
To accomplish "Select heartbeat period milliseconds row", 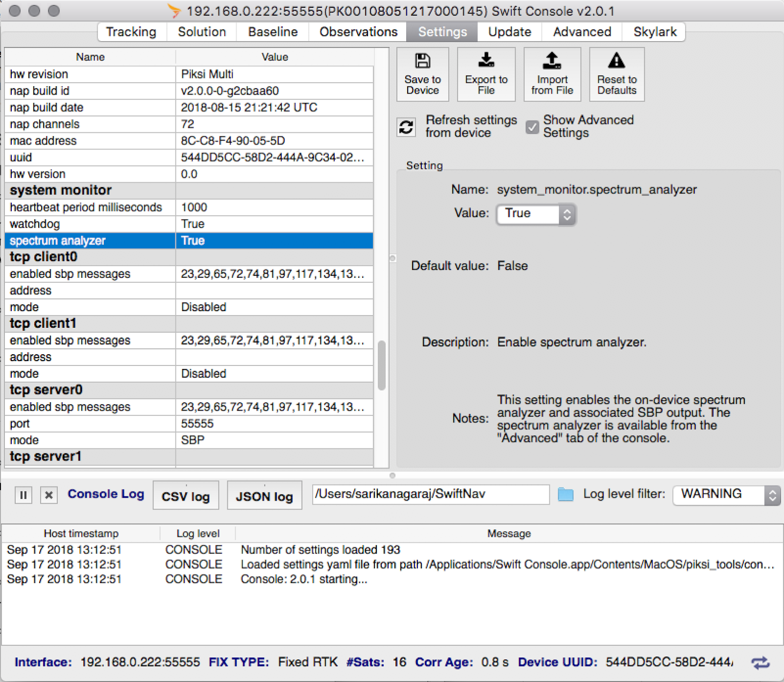I will 189,207.
